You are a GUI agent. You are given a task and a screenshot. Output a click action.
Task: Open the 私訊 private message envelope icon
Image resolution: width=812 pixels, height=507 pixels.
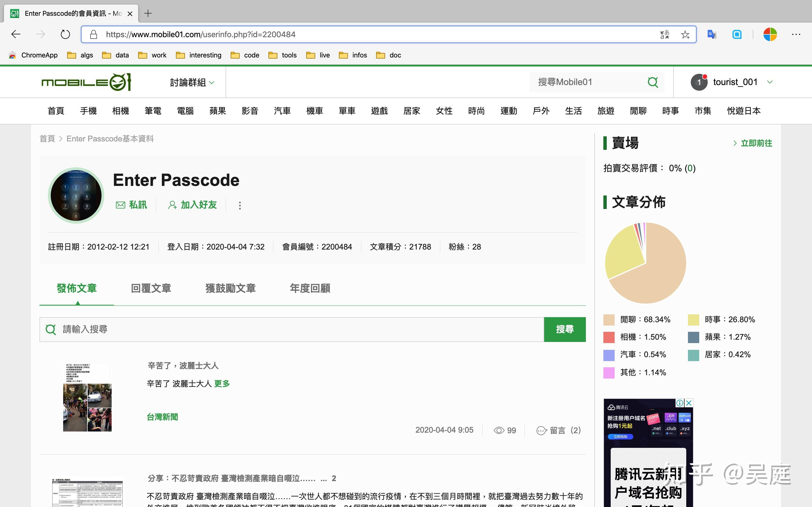(x=120, y=205)
